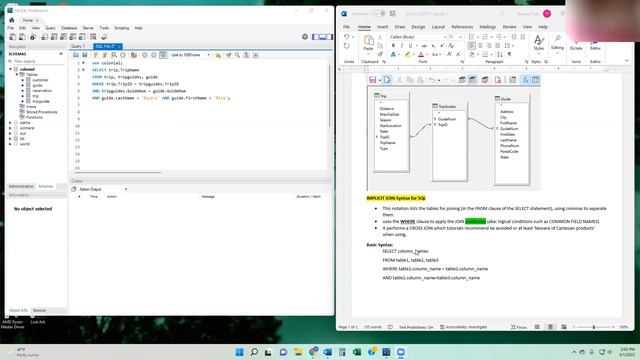
Task: Click the center alignment icon in Word
Action: coord(480,46)
